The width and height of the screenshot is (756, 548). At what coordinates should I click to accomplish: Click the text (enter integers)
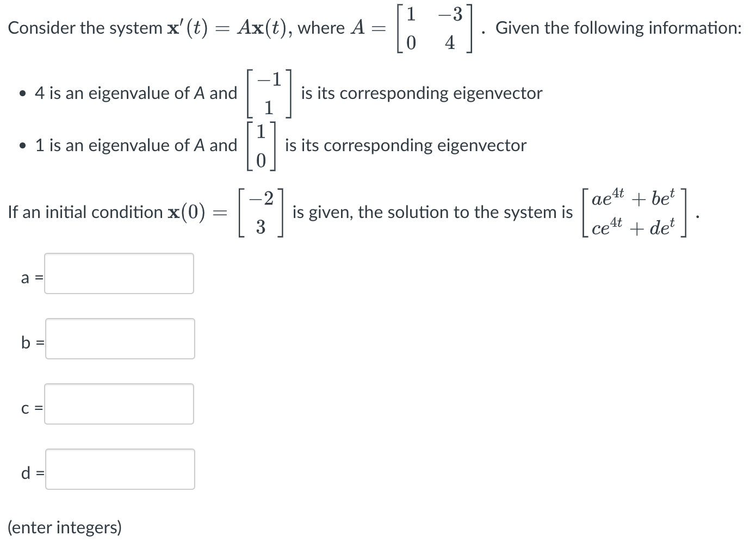click(x=65, y=527)
